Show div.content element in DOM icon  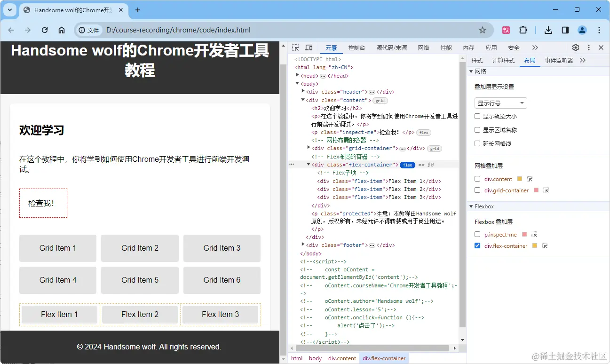coord(530,179)
